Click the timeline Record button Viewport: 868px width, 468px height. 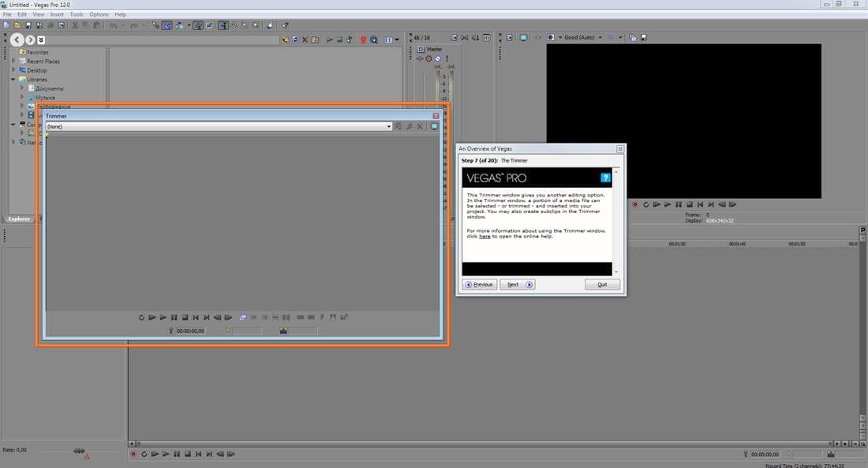coord(133,454)
